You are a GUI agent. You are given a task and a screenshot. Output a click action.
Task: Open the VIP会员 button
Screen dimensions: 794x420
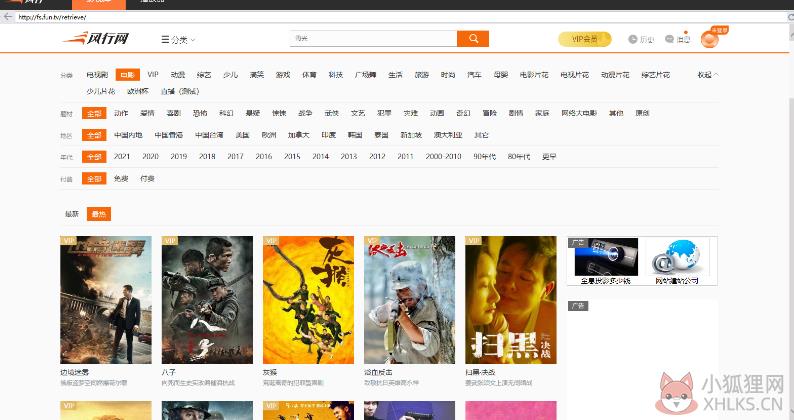click(x=585, y=39)
